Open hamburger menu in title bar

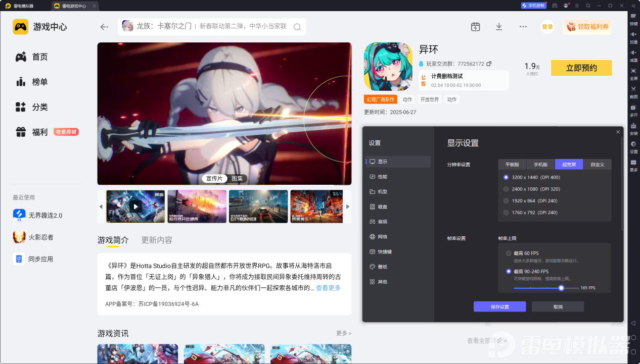tap(577, 5)
